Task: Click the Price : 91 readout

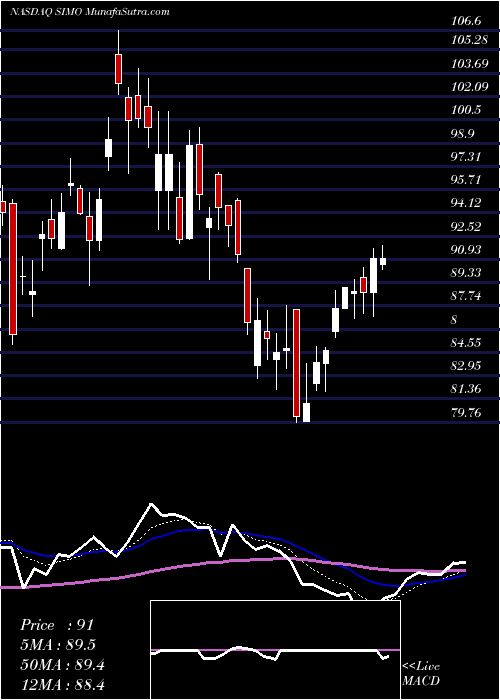Action: pos(57,625)
